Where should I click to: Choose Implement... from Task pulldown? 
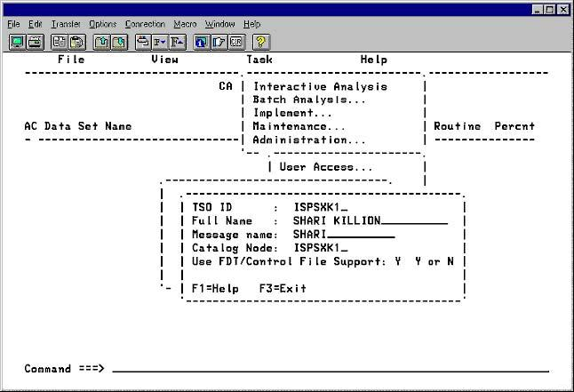click(x=292, y=113)
